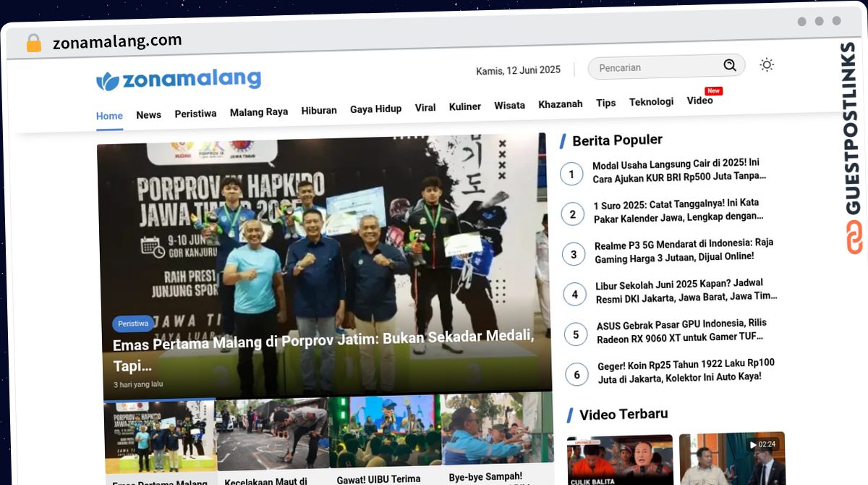Click the padlock icon in address bar

(x=34, y=43)
